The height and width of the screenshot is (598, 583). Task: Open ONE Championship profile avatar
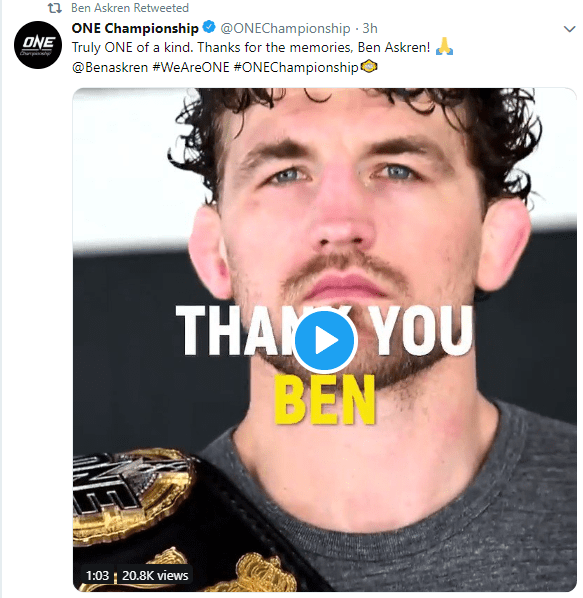[38, 45]
